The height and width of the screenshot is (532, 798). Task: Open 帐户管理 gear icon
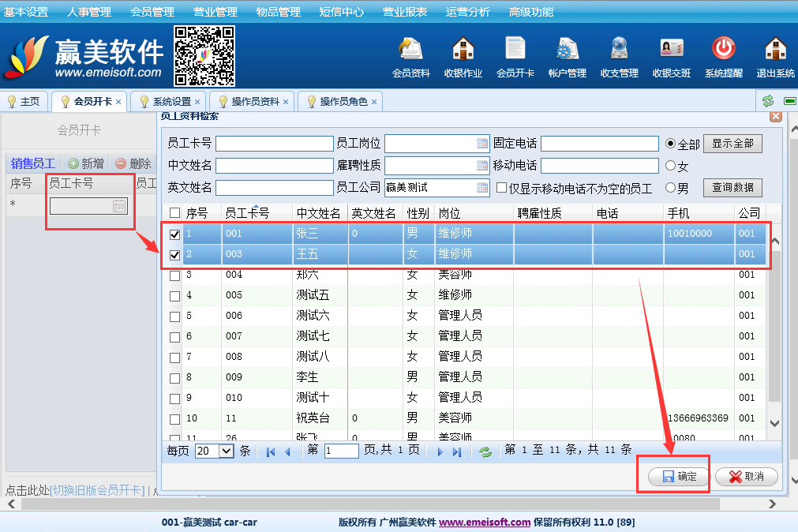click(x=567, y=51)
